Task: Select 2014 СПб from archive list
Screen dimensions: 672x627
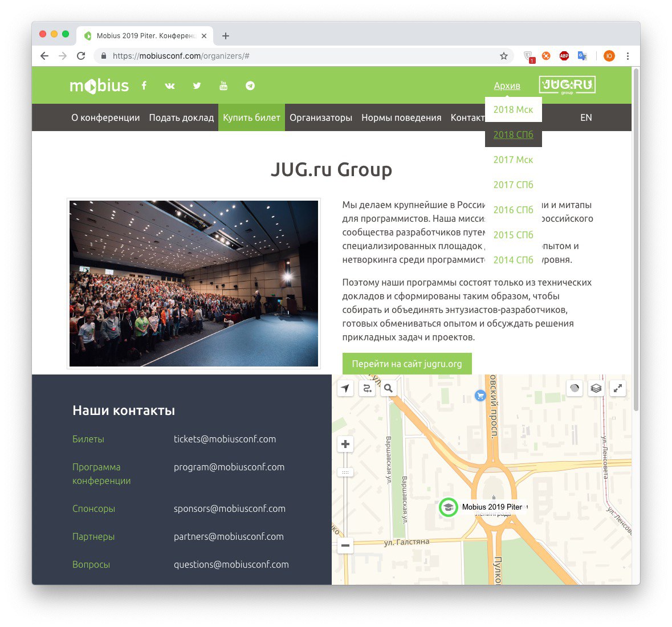Action: coord(514,260)
